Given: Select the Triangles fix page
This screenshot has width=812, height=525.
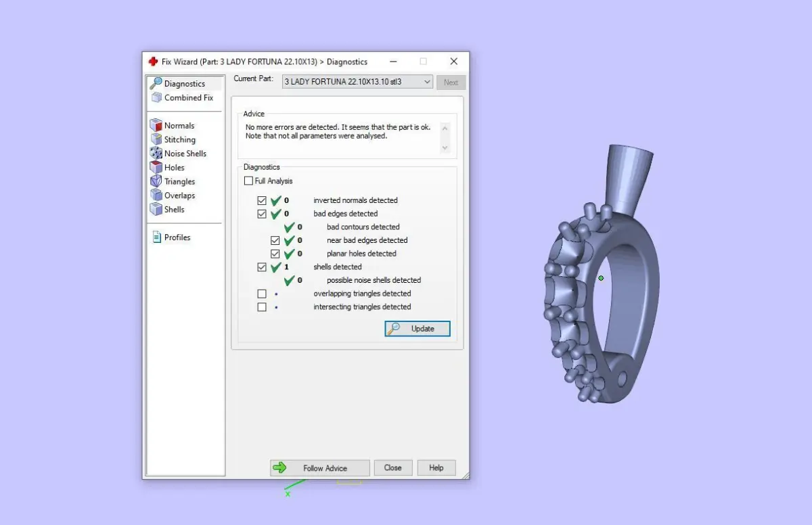Looking at the screenshot, I should click(x=173, y=181).
